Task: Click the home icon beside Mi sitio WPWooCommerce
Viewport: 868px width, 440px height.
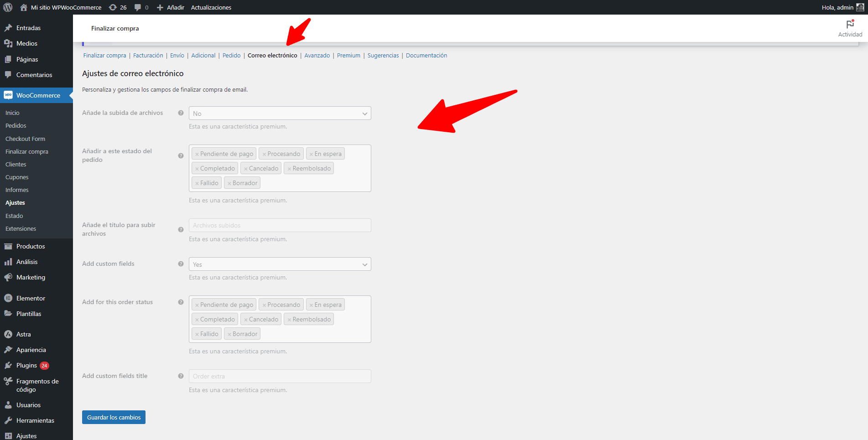Action: pos(24,7)
